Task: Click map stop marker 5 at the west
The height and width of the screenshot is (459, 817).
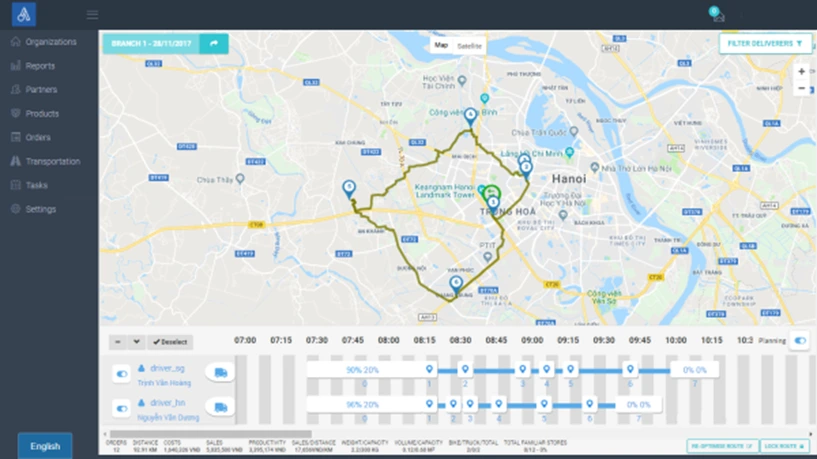Action: (349, 189)
